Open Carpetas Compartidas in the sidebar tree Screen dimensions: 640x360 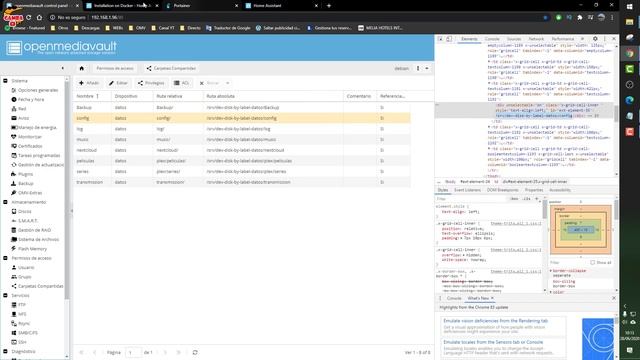point(40,286)
